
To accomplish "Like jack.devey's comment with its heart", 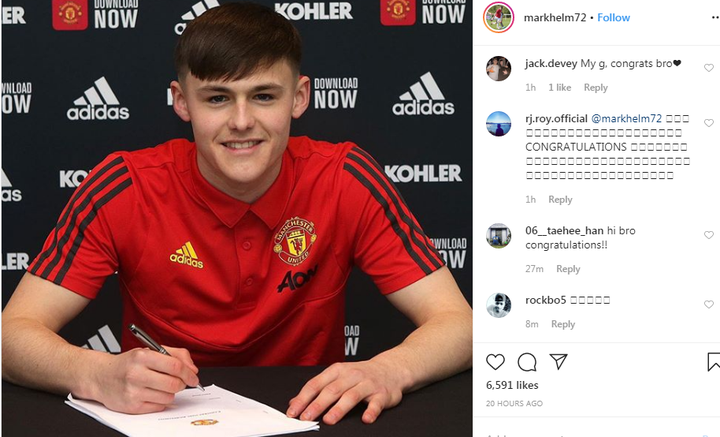I will [x=709, y=68].
